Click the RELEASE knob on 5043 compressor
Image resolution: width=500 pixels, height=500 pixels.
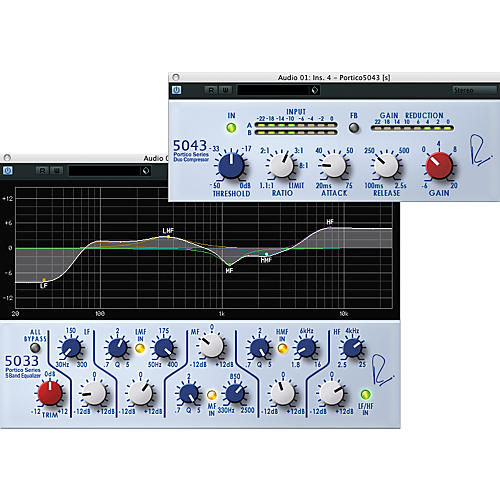click(386, 166)
